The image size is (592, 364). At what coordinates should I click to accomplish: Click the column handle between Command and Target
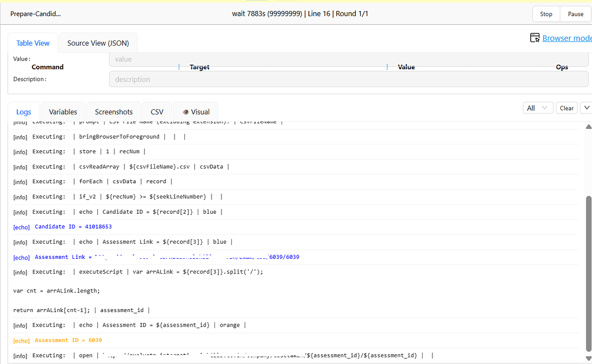point(179,67)
